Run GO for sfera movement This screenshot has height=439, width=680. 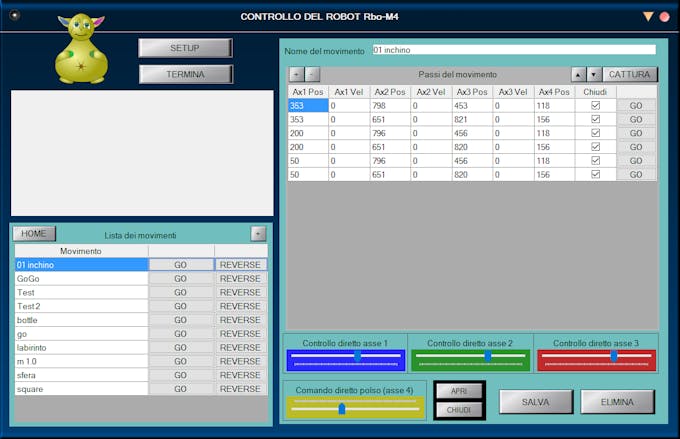pos(181,375)
